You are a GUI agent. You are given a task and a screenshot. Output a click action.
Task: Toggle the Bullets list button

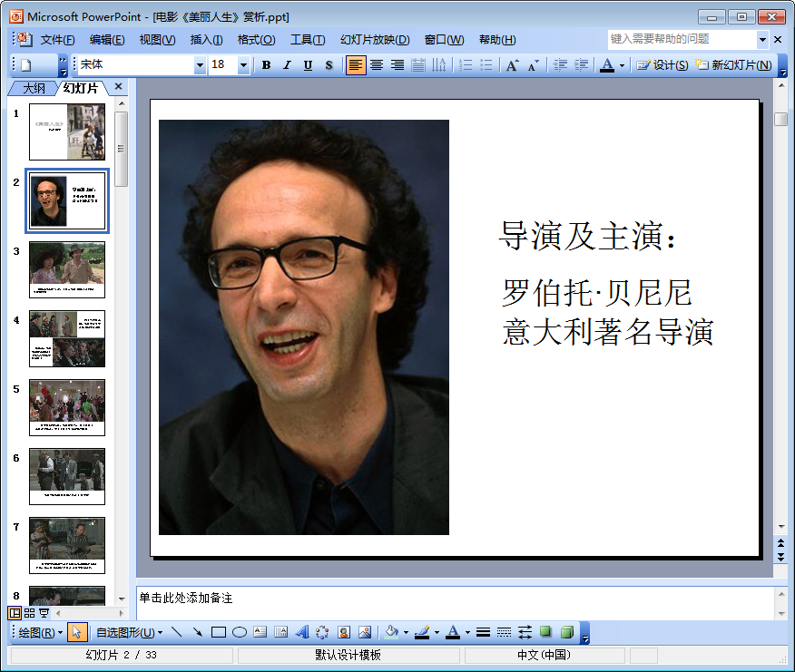(x=486, y=65)
